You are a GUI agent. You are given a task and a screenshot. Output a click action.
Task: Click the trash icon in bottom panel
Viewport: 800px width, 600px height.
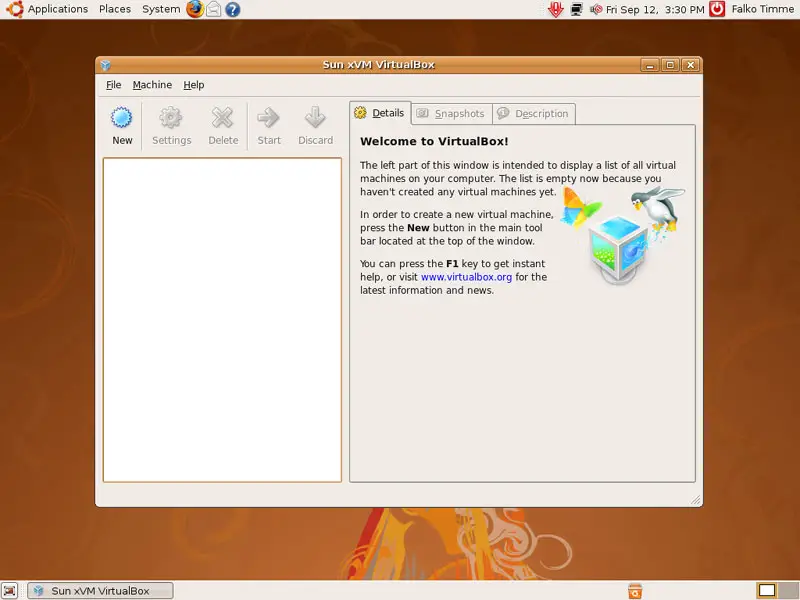pyautogui.click(x=635, y=591)
